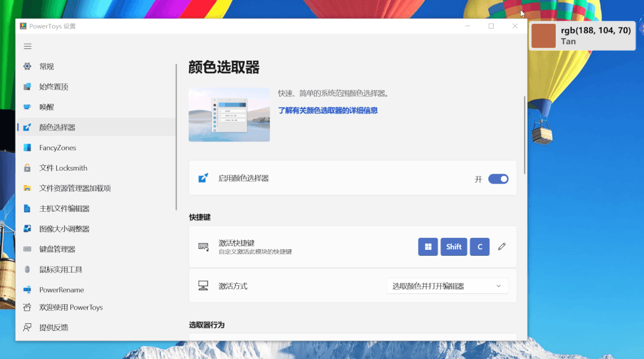The image size is (644, 359).
Task: Open the hamburger navigation menu
Action: (27, 47)
